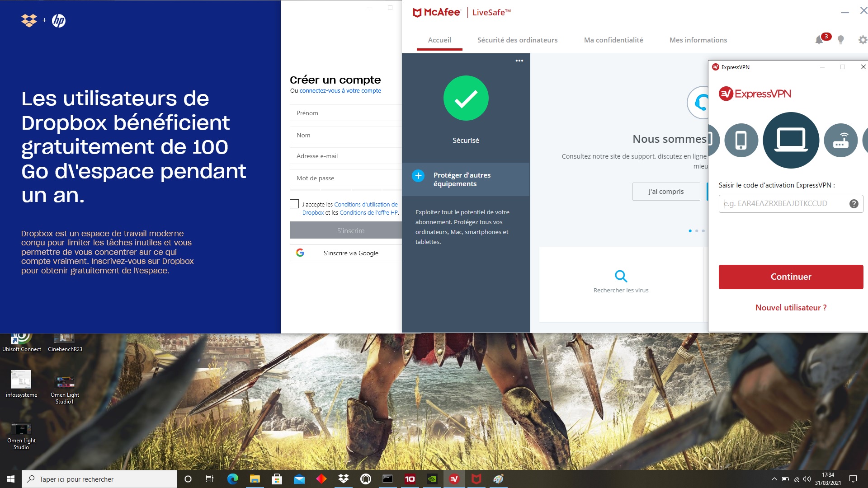Click the green secure status checkmark
Image resolution: width=868 pixels, height=488 pixels.
pyautogui.click(x=465, y=98)
